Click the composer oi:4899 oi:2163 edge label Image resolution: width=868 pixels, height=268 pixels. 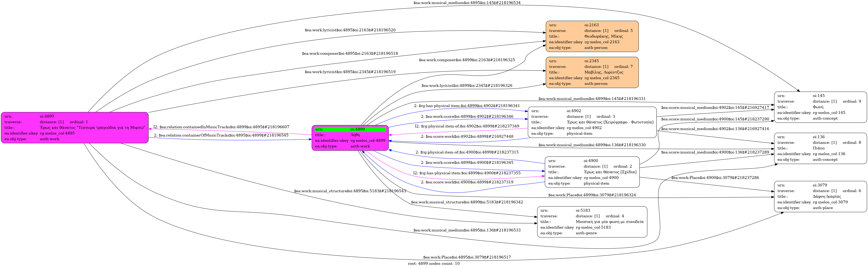point(467,60)
